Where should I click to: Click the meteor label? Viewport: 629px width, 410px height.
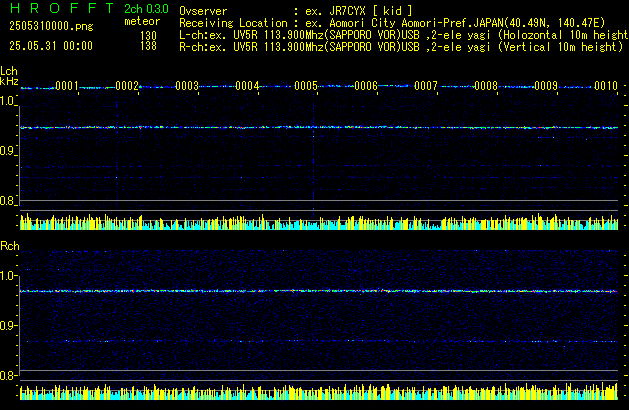click(142, 21)
